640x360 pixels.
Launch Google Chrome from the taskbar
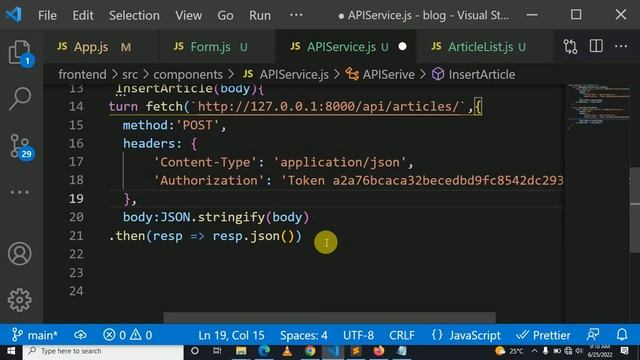(x=310, y=351)
